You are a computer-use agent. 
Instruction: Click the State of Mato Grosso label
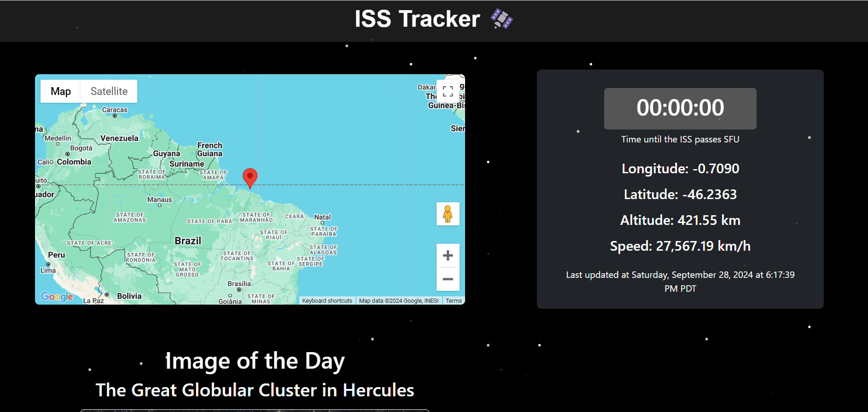(187, 270)
